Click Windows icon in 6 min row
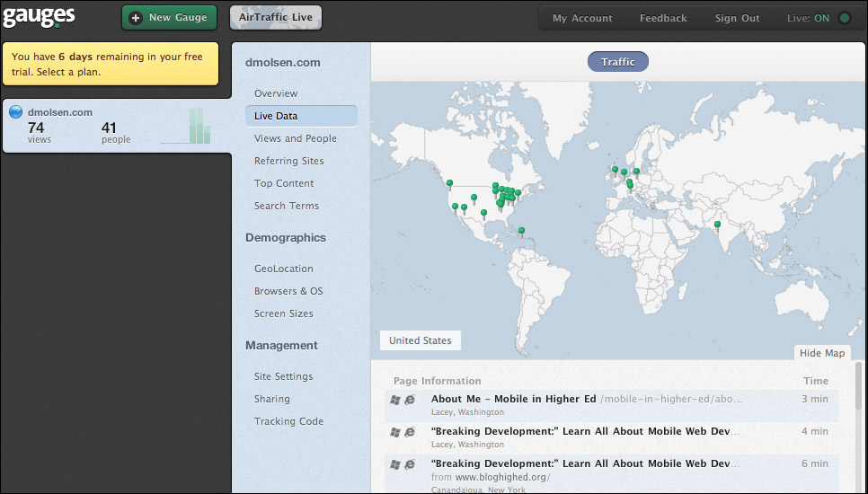The image size is (868, 494). [395, 464]
